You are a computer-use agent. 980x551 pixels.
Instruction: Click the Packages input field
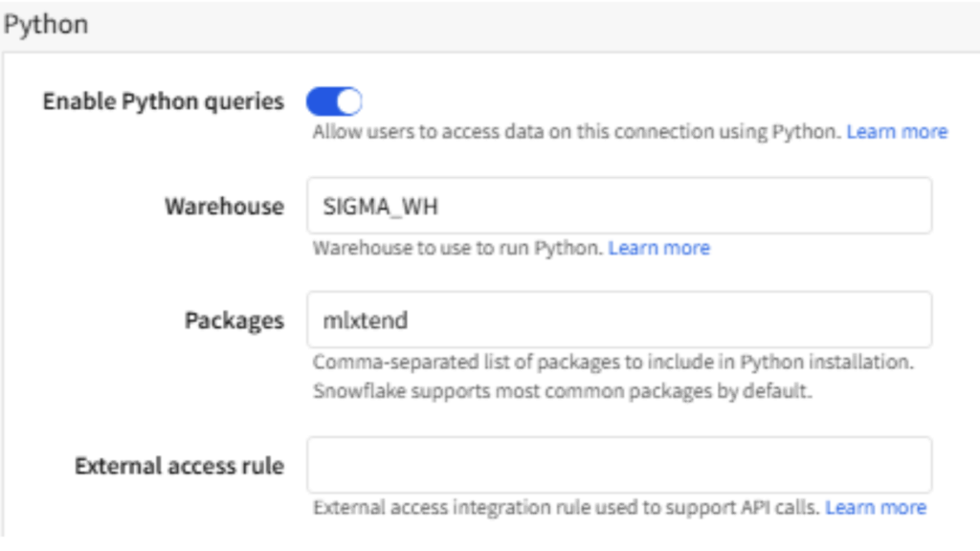618,320
